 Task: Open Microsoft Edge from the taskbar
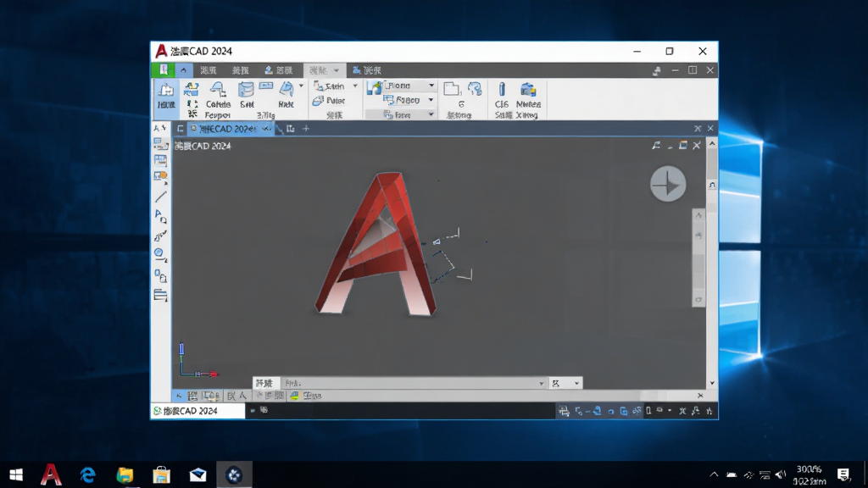pyautogui.click(x=87, y=474)
